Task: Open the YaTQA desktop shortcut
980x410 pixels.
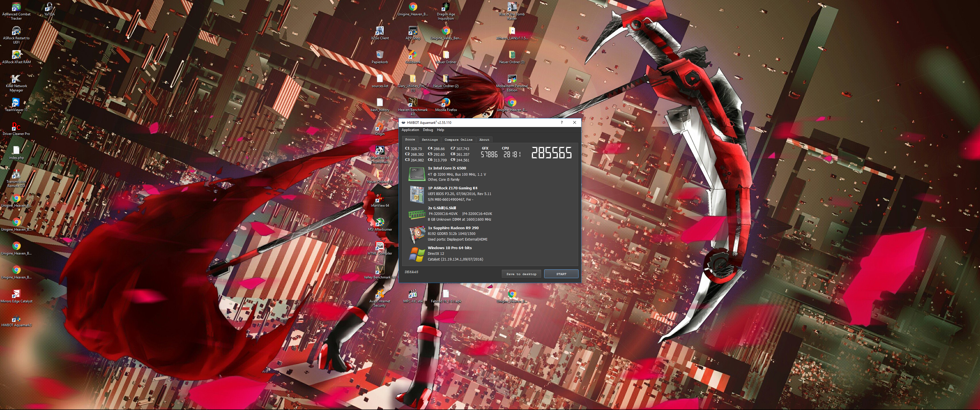Action: click(49, 8)
